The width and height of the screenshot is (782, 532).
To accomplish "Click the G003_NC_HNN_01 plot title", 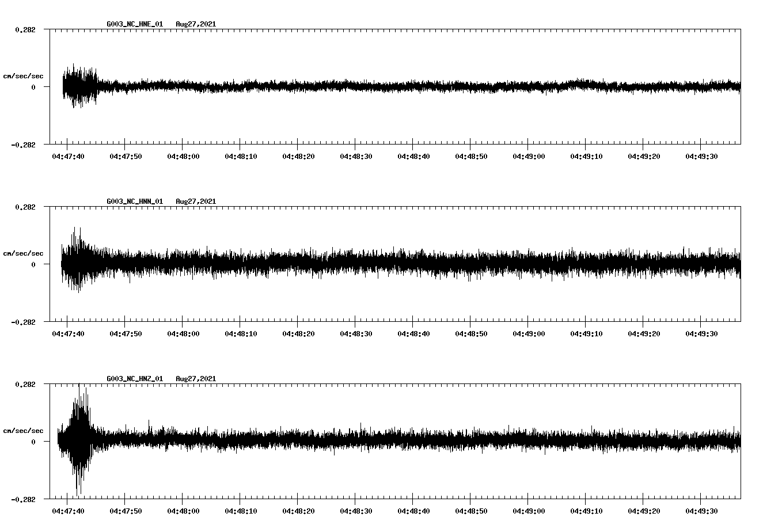I will (135, 202).
